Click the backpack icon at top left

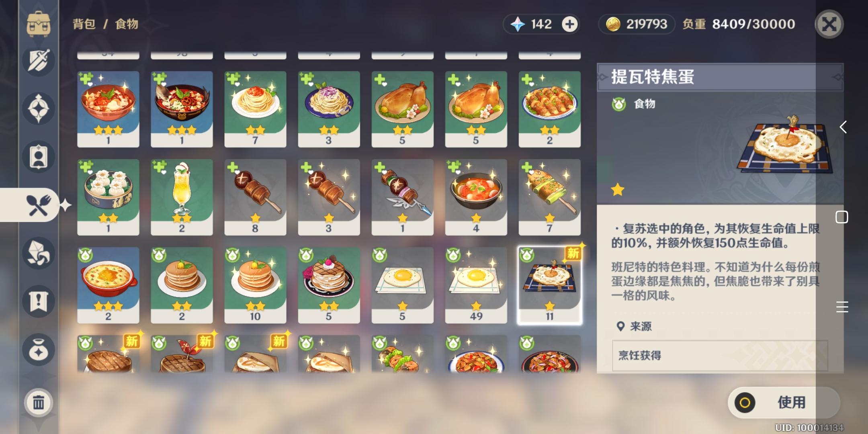[x=39, y=23]
